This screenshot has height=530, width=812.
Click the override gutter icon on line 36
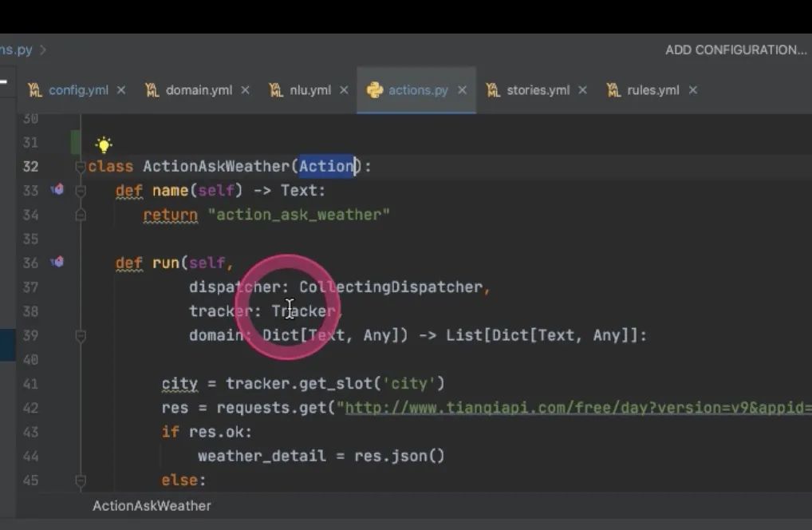57,262
